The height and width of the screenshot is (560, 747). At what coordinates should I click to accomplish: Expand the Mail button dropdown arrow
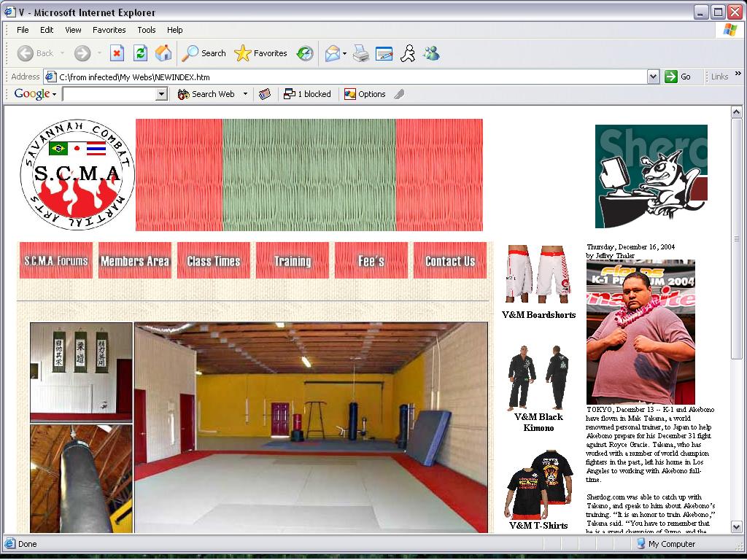click(344, 53)
